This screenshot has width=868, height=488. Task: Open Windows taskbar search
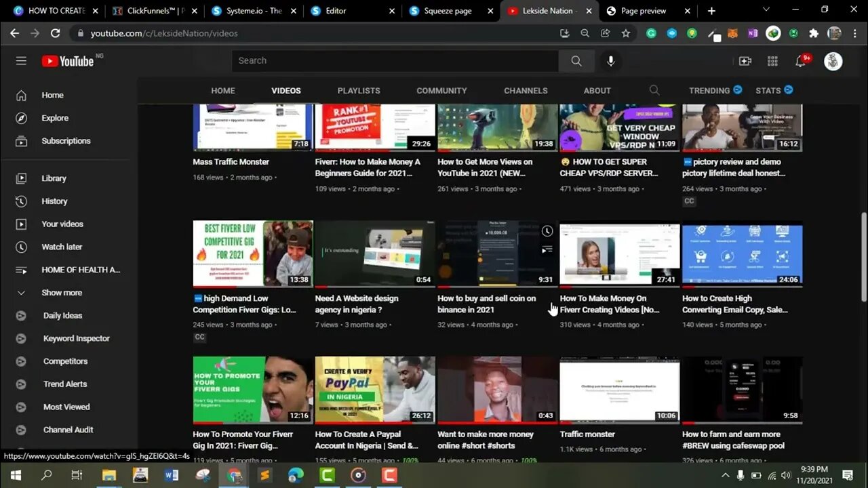click(x=47, y=475)
